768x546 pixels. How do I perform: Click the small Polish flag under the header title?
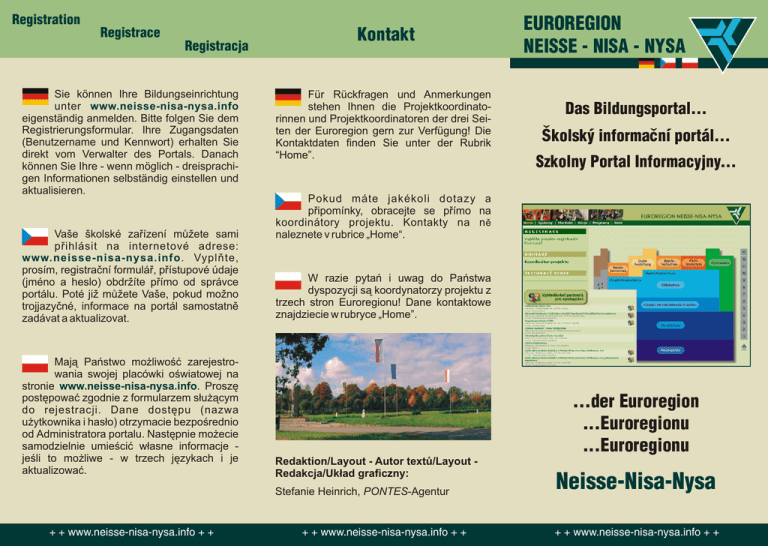(x=689, y=63)
